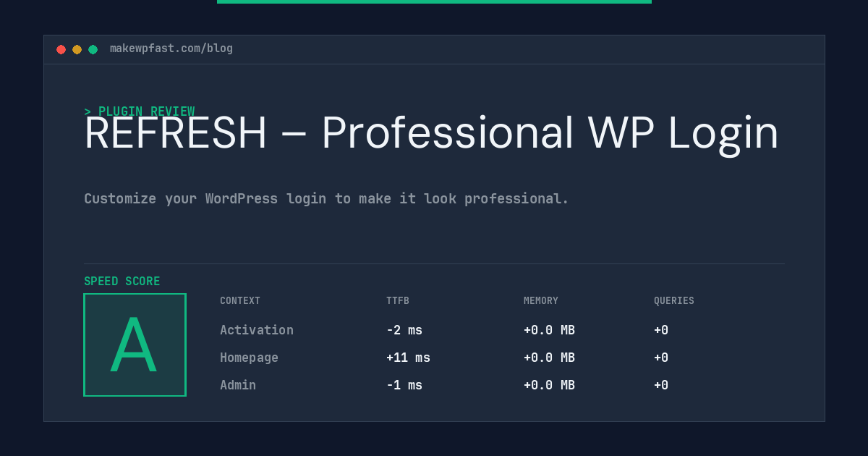Click the '> PLUGIN REVIEW' label

click(140, 111)
